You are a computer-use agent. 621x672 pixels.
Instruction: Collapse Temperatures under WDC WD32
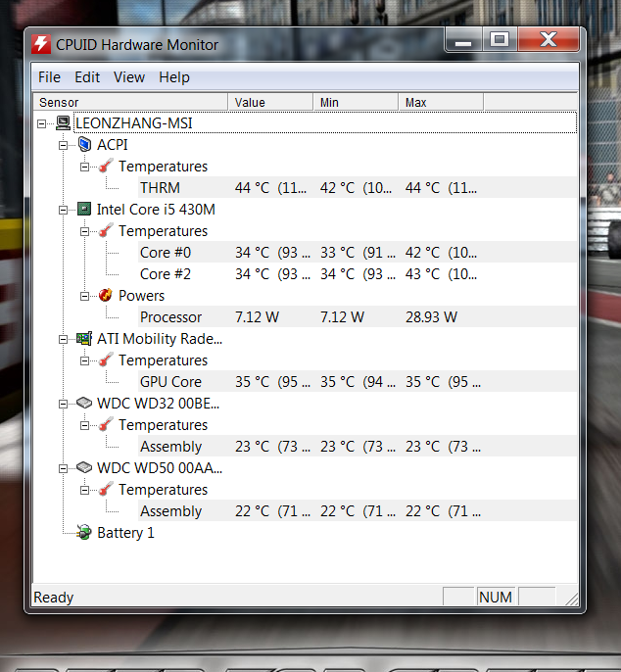pyautogui.click(x=85, y=425)
